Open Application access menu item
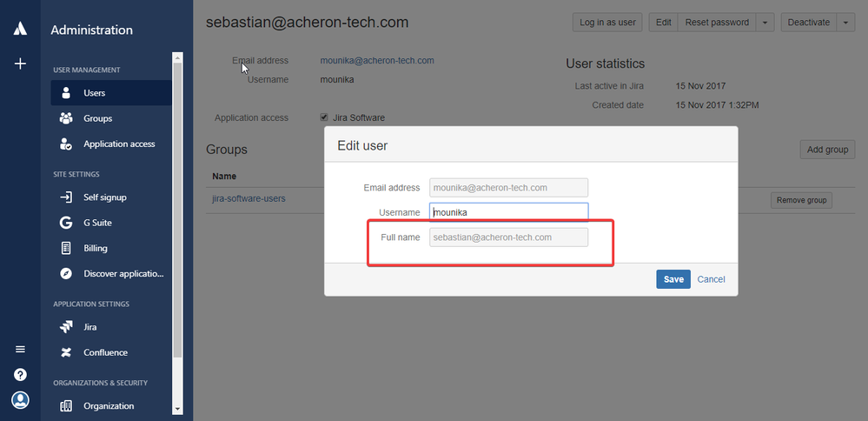This screenshot has height=421, width=868. [x=111, y=144]
